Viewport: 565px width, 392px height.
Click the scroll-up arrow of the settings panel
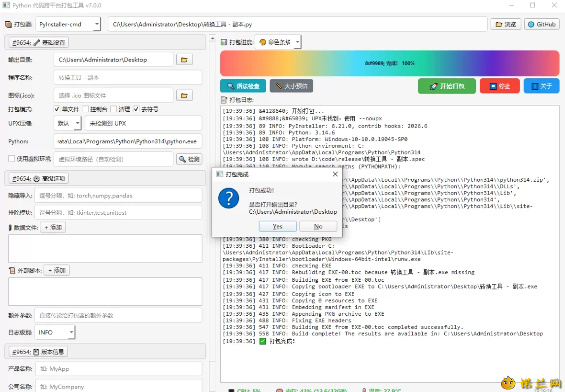213,38
